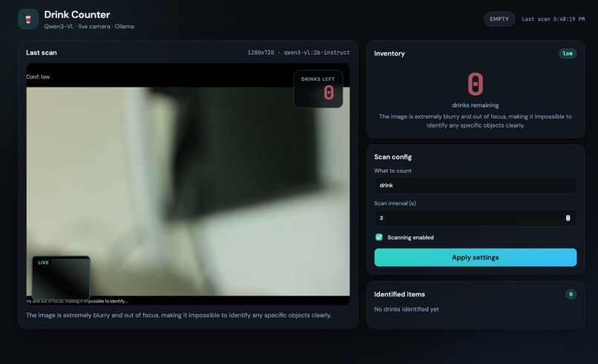
Task: Toggle the 'Scanning enabled' checkbox
Action: coord(378,237)
